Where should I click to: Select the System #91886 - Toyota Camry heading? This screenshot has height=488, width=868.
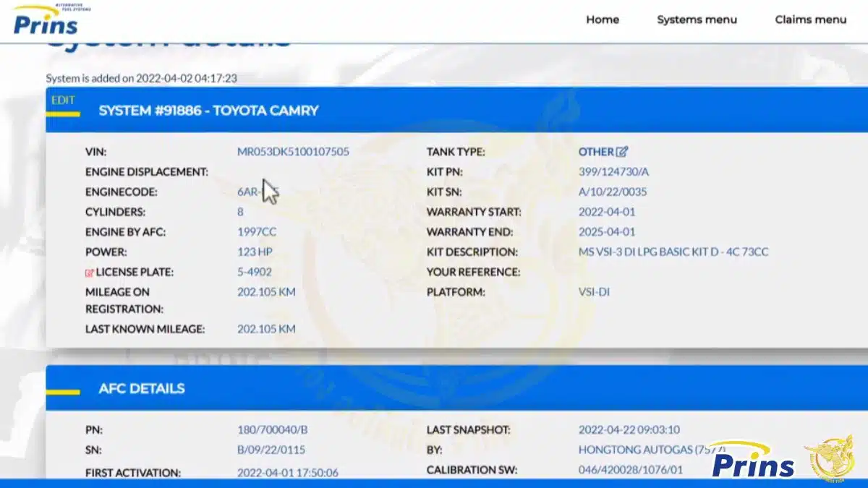tap(208, 111)
